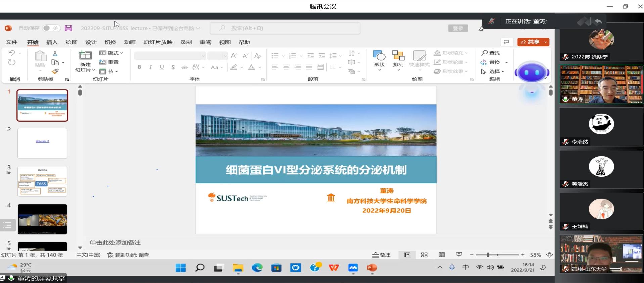644x283 pixels.
Task: Click the cut scissors icon
Action: pos(55,53)
